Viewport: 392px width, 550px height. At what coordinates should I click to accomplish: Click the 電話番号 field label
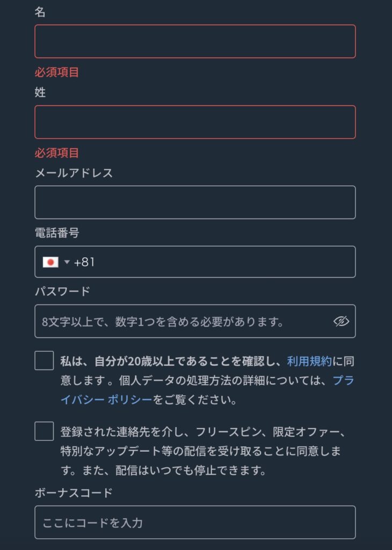click(x=57, y=233)
